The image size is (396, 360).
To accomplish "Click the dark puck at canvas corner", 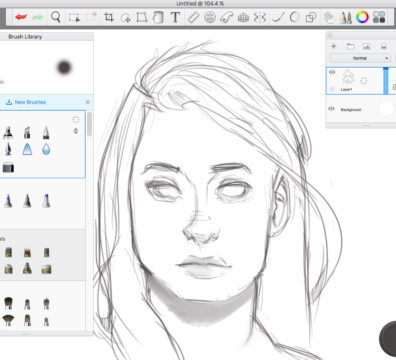I will click(x=388, y=338).
